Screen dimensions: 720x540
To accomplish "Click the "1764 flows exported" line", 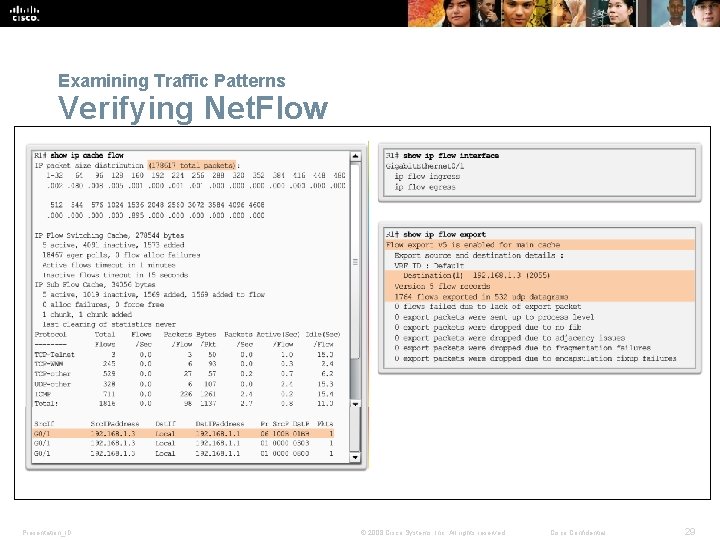I will tap(481, 297).
